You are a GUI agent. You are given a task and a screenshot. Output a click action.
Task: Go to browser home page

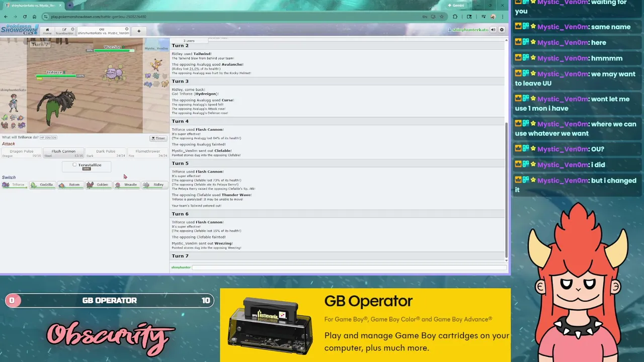pyautogui.click(x=34, y=17)
